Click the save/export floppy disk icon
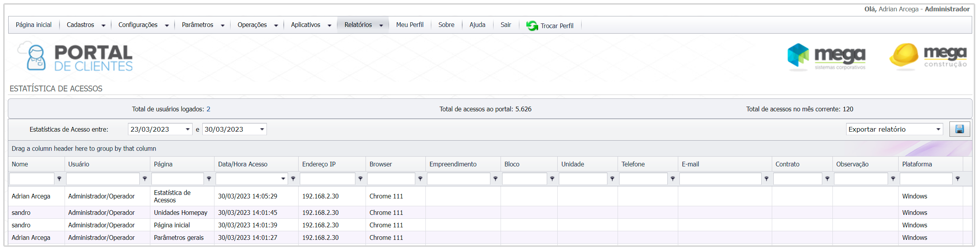The height and width of the screenshot is (250, 980). point(959,129)
